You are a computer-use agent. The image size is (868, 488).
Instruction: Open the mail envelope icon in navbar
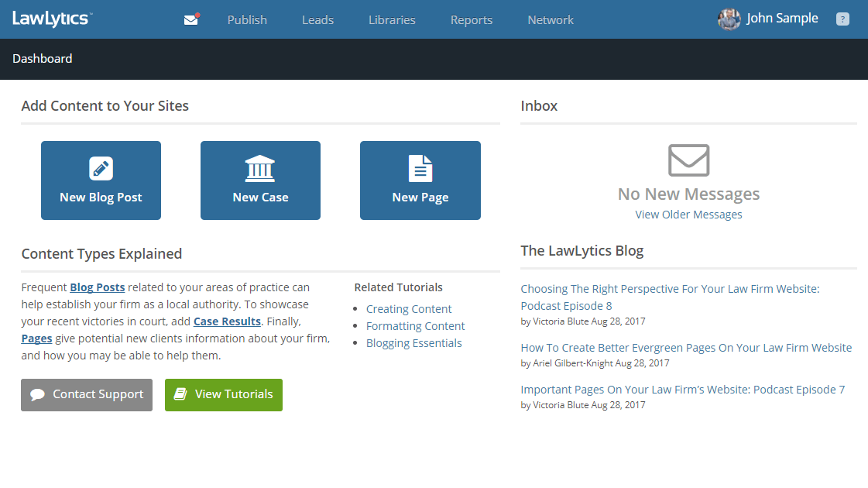(x=191, y=20)
